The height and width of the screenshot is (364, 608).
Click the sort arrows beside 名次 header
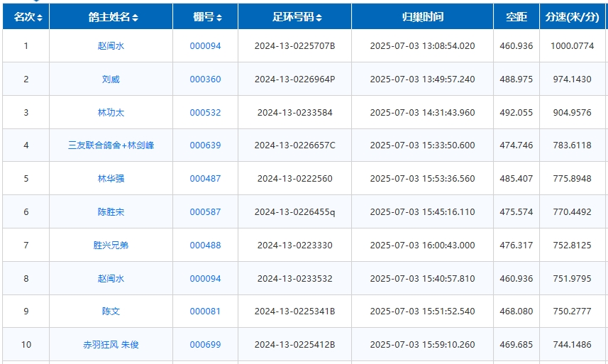pos(40,18)
